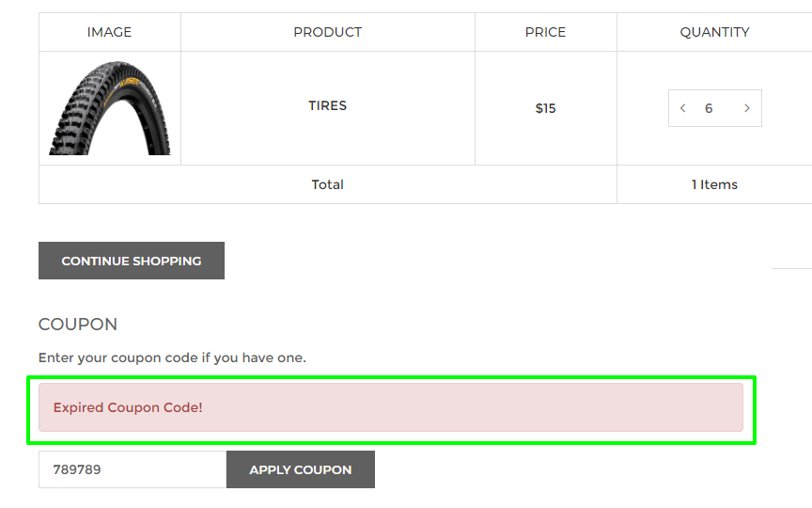Click the Total row label
Viewport: 812px width, 508px height.
(327, 184)
